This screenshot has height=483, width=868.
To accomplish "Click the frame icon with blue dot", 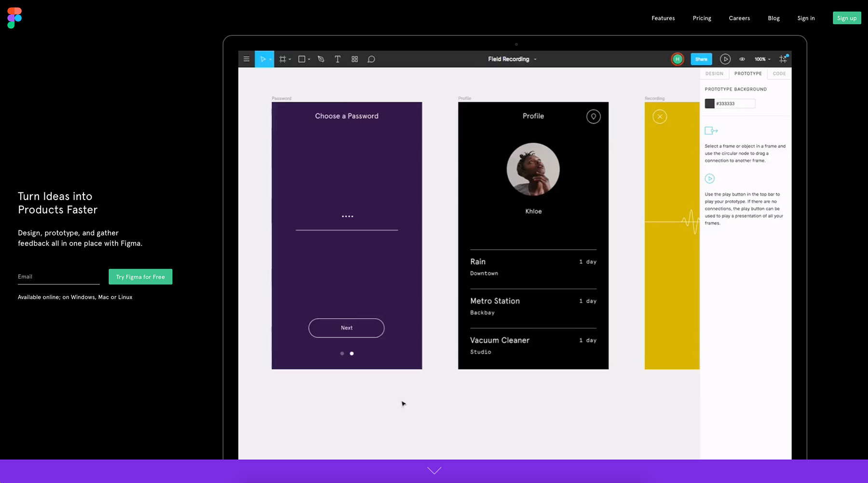I will pos(784,59).
